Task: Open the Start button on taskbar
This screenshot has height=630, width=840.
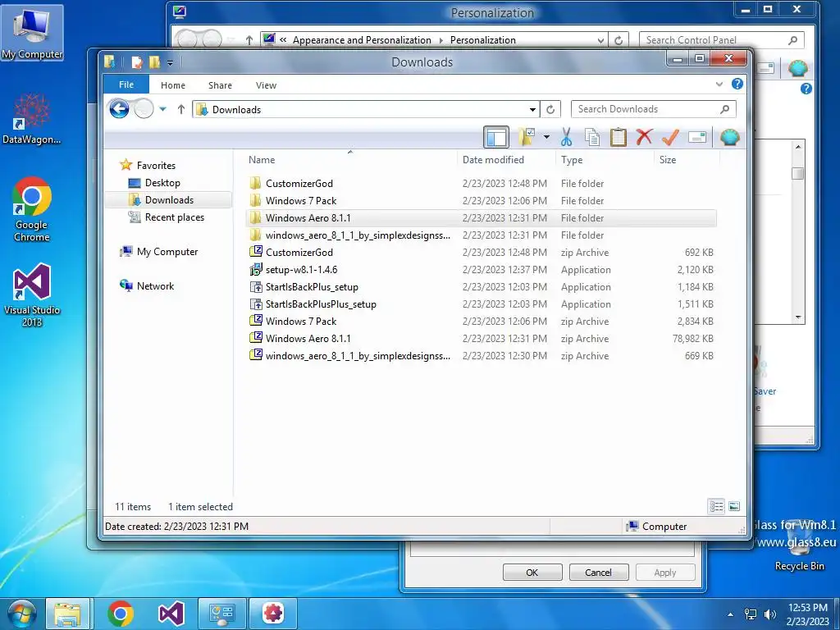Action: click(x=21, y=614)
